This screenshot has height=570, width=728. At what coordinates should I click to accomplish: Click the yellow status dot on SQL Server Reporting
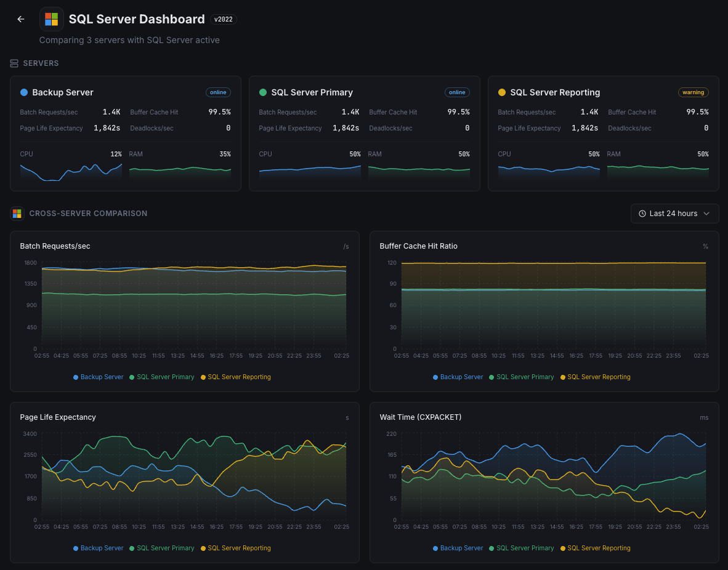(501, 92)
